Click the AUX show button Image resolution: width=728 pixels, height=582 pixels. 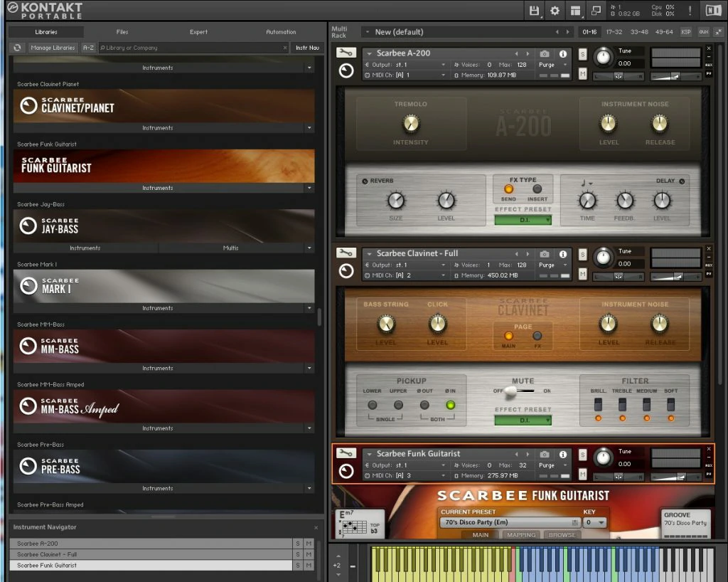[704, 31]
